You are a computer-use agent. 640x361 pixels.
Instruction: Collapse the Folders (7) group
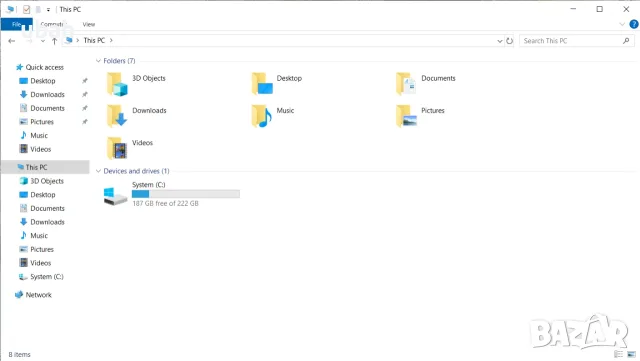98,61
